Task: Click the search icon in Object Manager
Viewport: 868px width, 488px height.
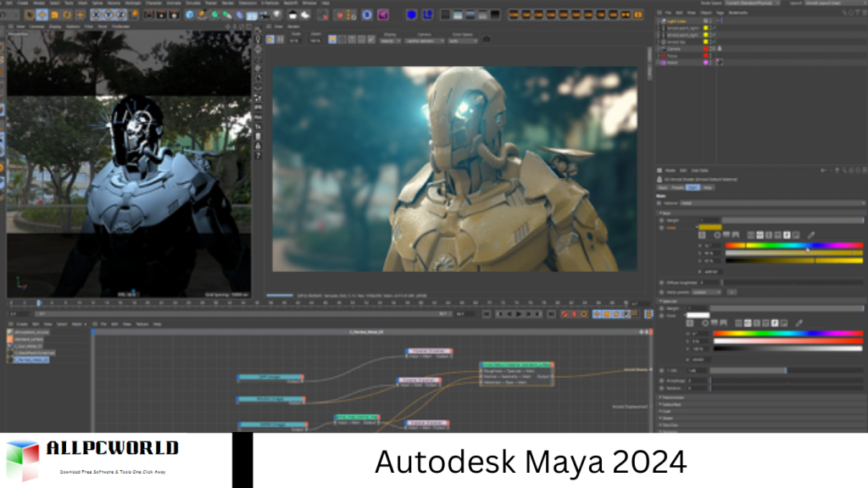Action: pos(844,13)
